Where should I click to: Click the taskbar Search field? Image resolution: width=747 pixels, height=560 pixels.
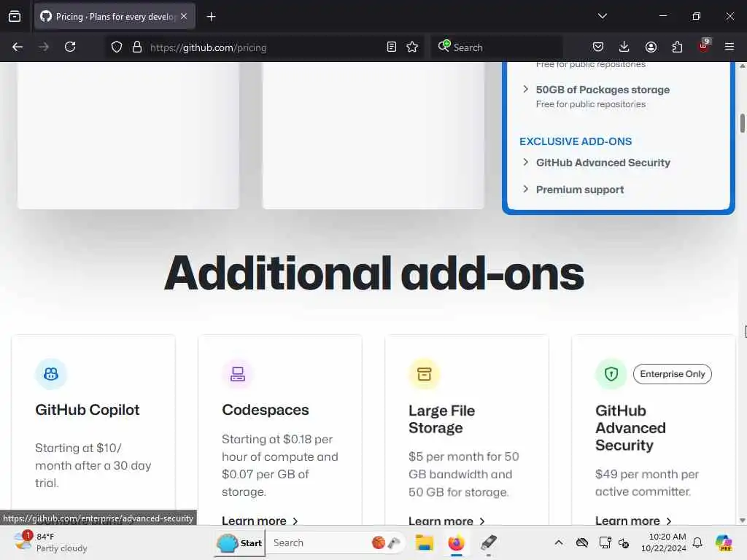tap(334, 542)
